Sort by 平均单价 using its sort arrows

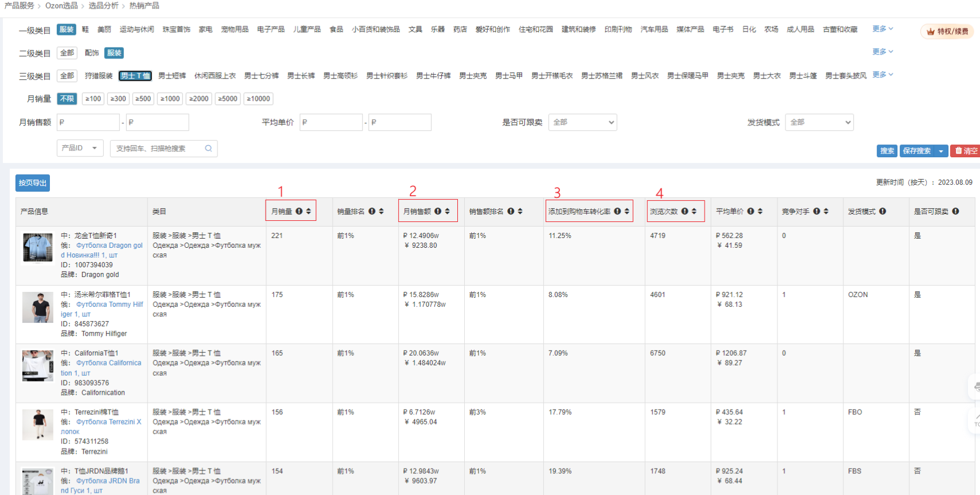coord(760,211)
